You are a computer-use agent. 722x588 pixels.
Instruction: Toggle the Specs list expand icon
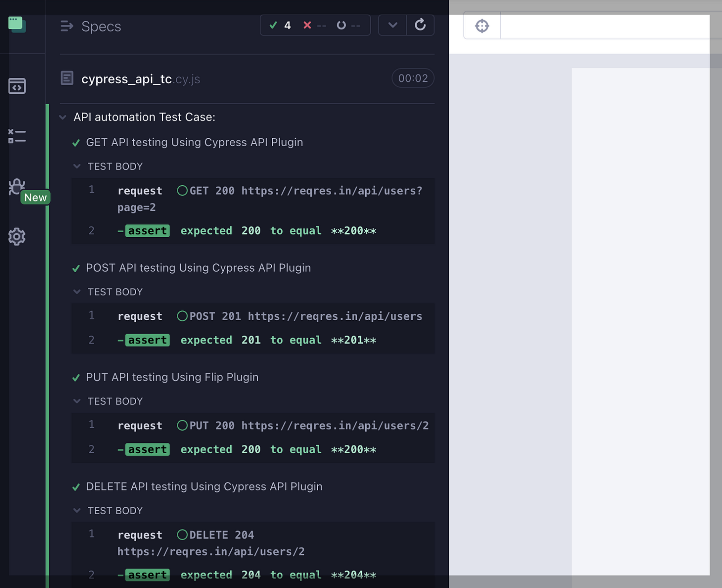(67, 26)
